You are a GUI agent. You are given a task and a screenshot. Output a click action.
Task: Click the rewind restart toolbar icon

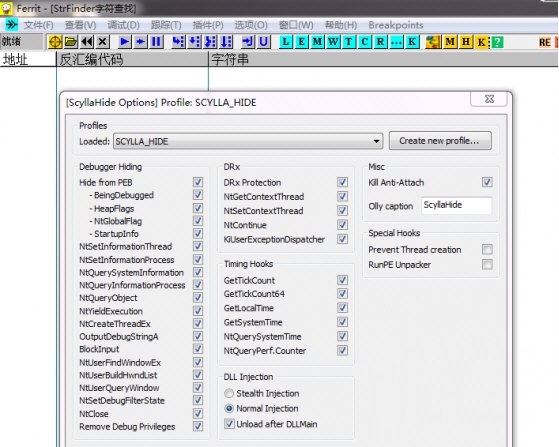tap(87, 42)
